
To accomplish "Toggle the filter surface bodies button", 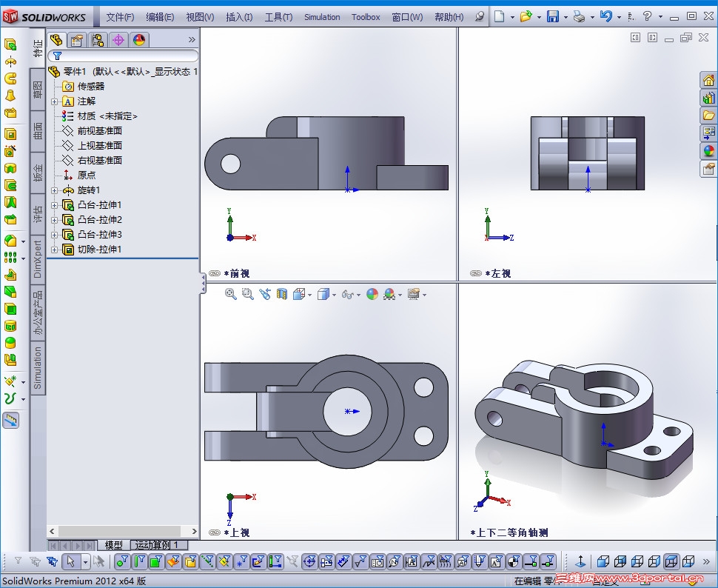I will 173,561.
